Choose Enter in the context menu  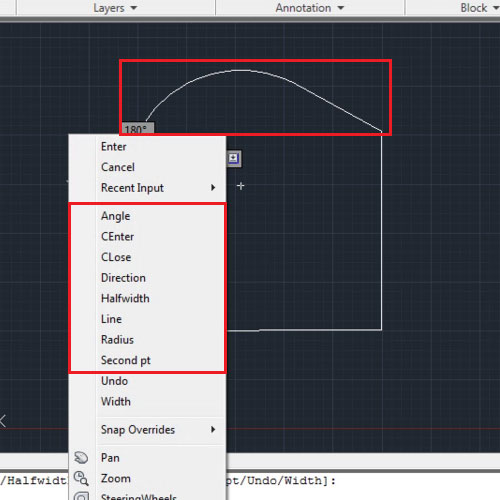coord(147,147)
